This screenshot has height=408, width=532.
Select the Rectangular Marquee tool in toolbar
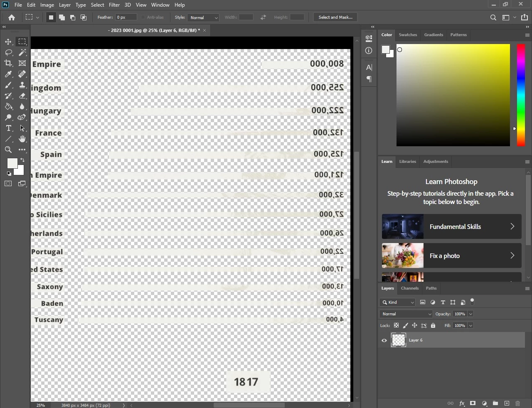22,42
